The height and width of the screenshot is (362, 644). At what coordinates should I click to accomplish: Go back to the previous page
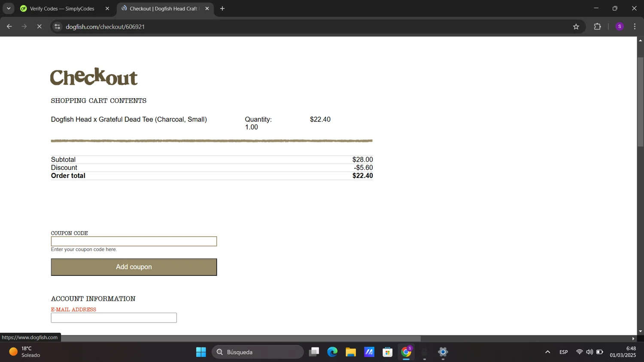click(x=9, y=27)
